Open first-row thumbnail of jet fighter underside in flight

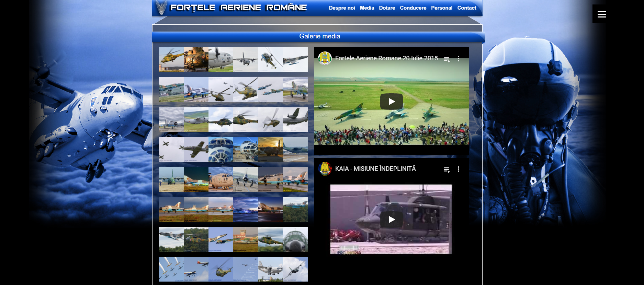295,60
